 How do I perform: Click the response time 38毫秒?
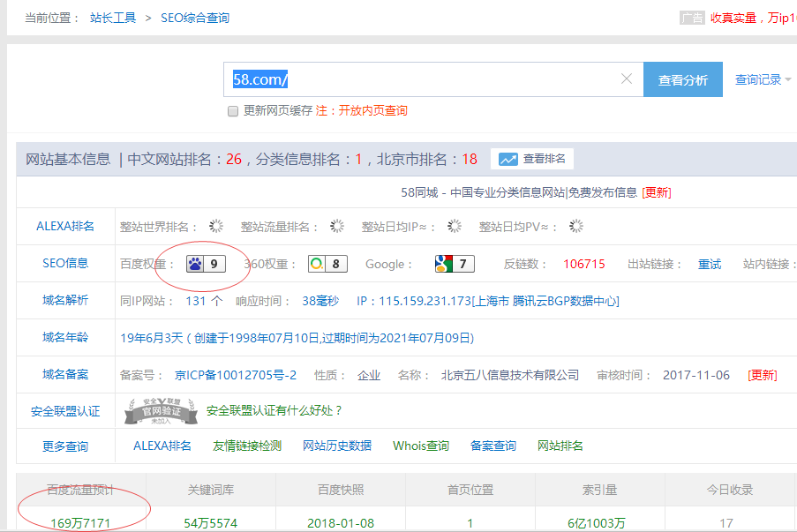(x=320, y=301)
